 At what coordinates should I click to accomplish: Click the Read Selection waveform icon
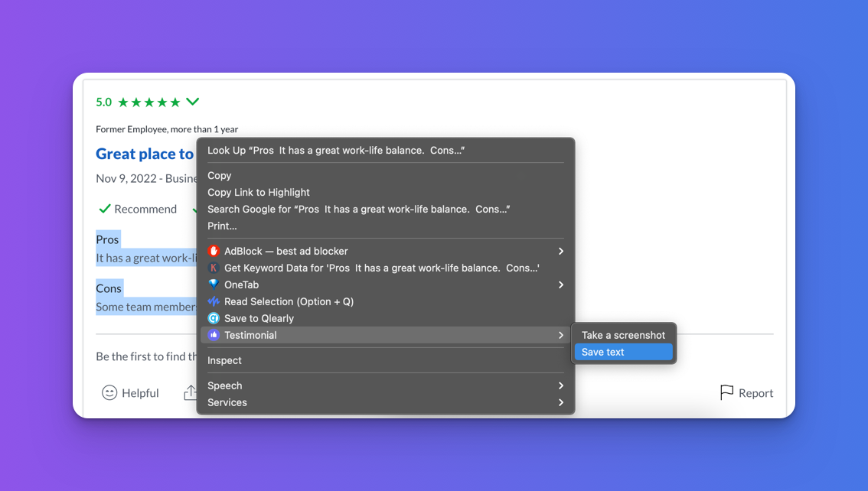[x=214, y=301]
